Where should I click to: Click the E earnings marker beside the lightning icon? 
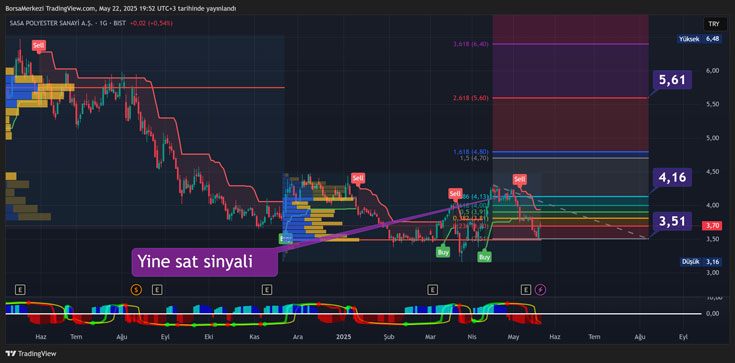pyautogui.click(x=526, y=290)
